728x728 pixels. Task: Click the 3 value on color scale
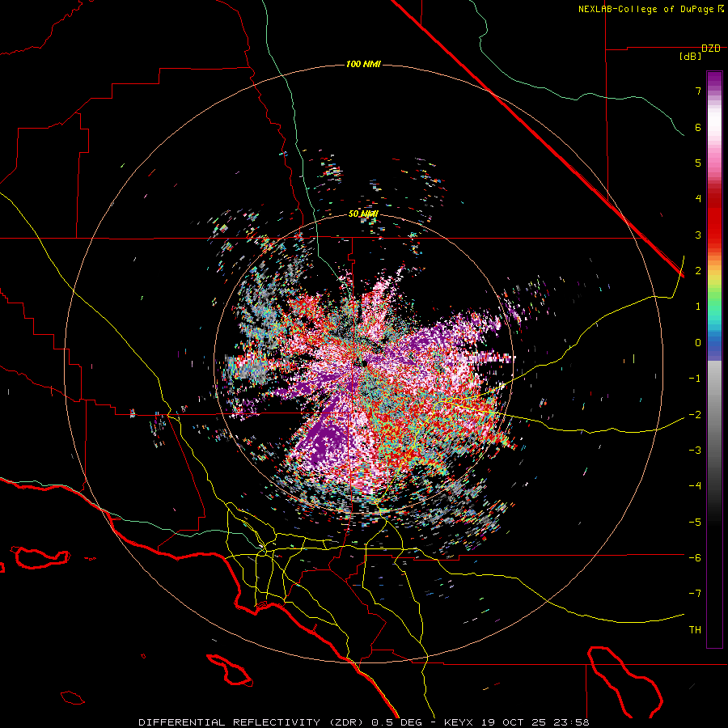[x=698, y=235]
